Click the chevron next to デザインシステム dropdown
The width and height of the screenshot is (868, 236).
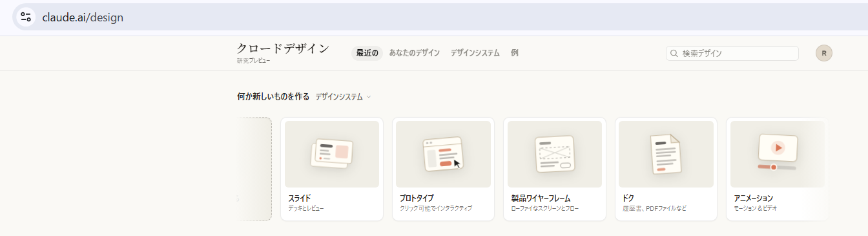(369, 97)
